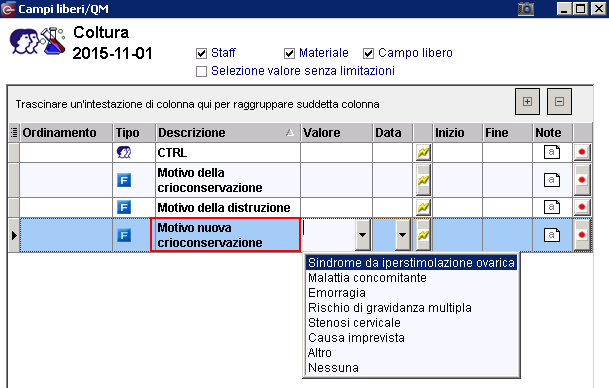Viewport: 609px width, 388px height.
Task: Click red dot button for Motivo della distruzione
Action: (582, 207)
